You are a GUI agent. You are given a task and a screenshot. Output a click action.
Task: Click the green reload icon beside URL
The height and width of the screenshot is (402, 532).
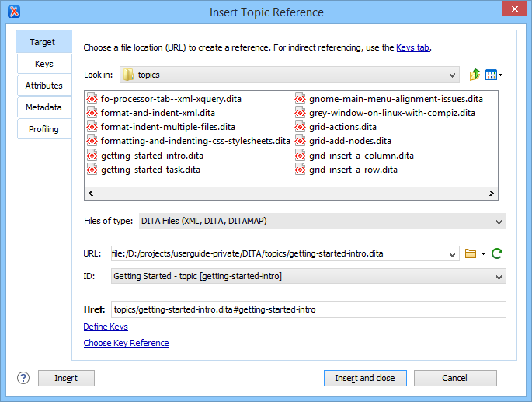[497, 253]
